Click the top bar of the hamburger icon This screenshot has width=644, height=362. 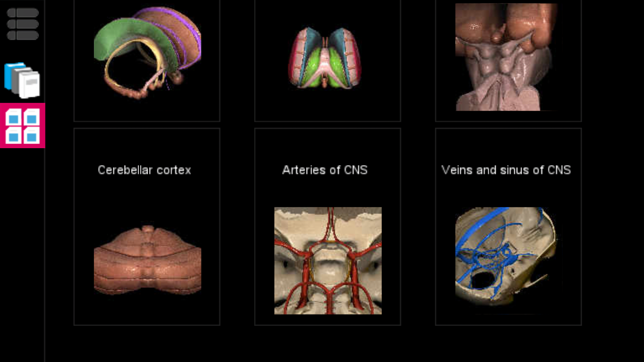[22, 13]
